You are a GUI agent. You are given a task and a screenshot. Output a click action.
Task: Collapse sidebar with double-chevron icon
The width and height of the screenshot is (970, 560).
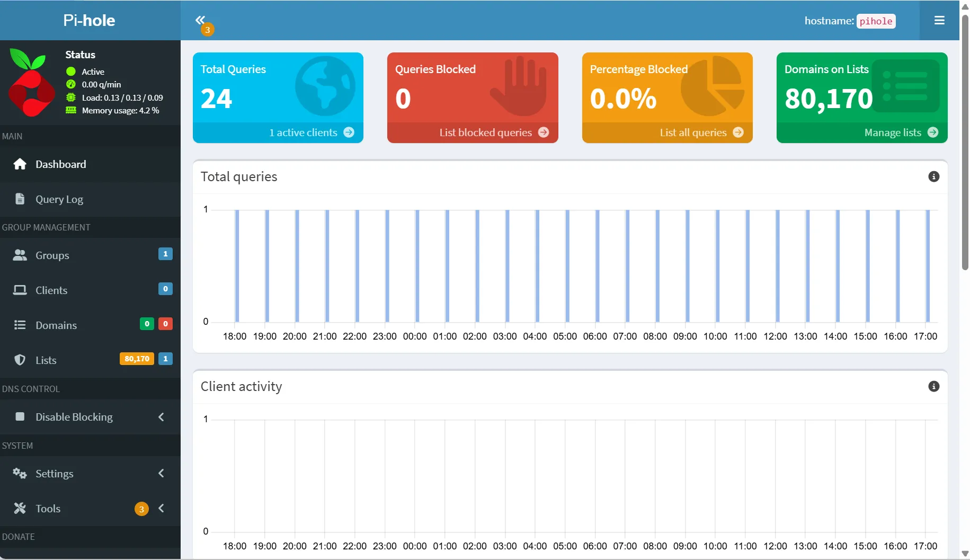pos(200,20)
